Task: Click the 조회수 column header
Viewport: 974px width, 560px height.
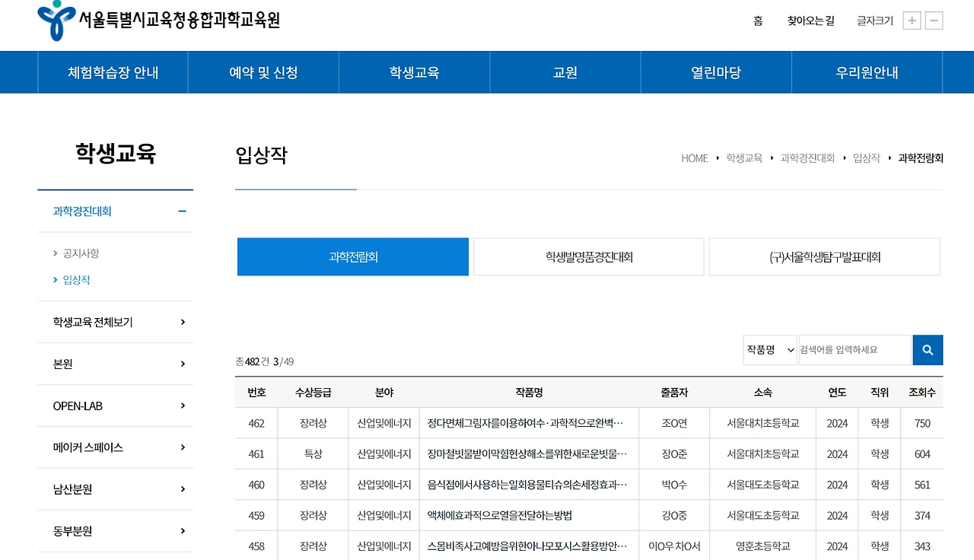Action: [x=922, y=393]
